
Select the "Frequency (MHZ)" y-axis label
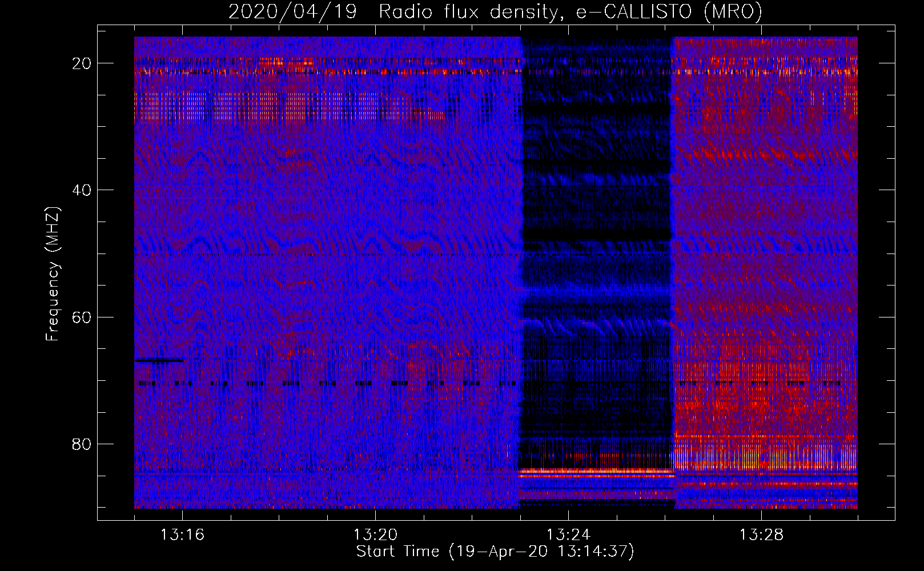pos(53,274)
